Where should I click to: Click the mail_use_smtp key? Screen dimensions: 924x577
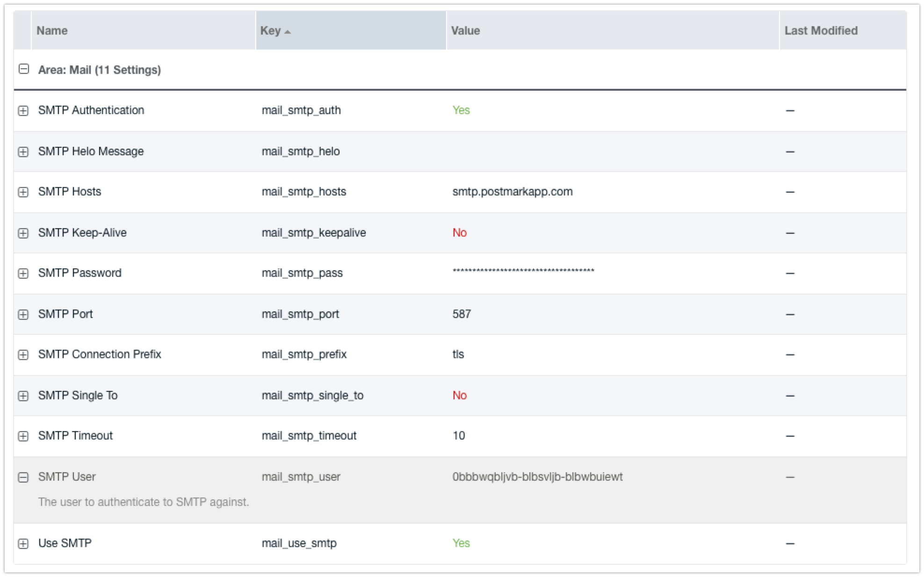(x=299, y=543)
